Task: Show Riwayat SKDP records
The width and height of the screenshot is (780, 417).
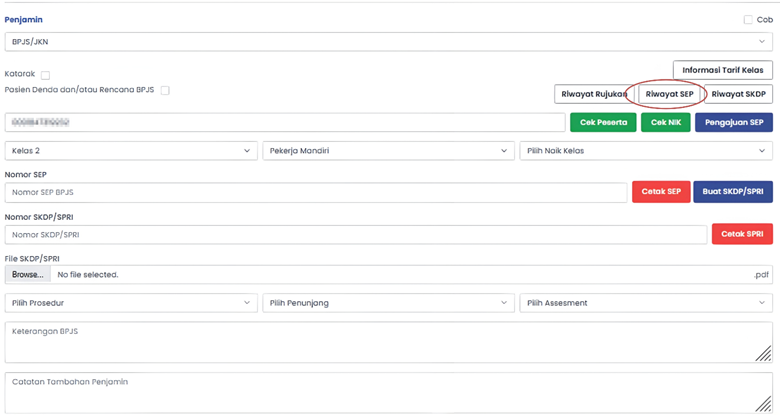Action: tap(739, 93)
